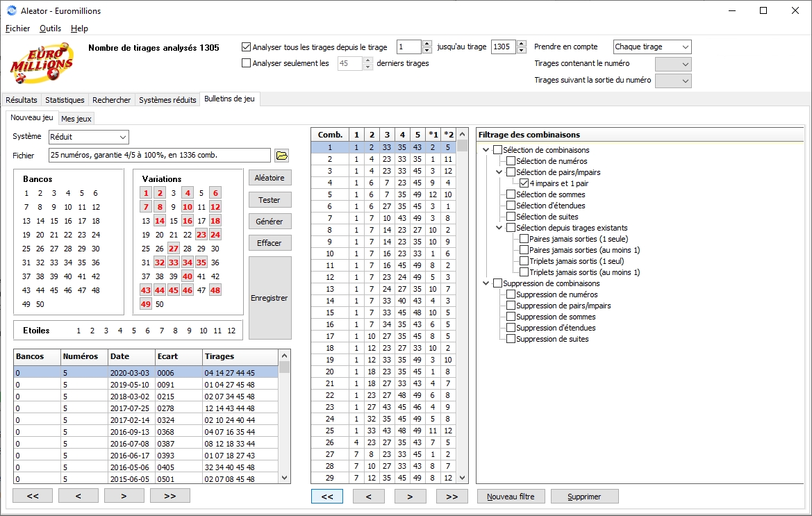Screen dimensions: 812x516
Task: Open the 'Mes jeux' sub-tab
Action: tap(76, 119)
